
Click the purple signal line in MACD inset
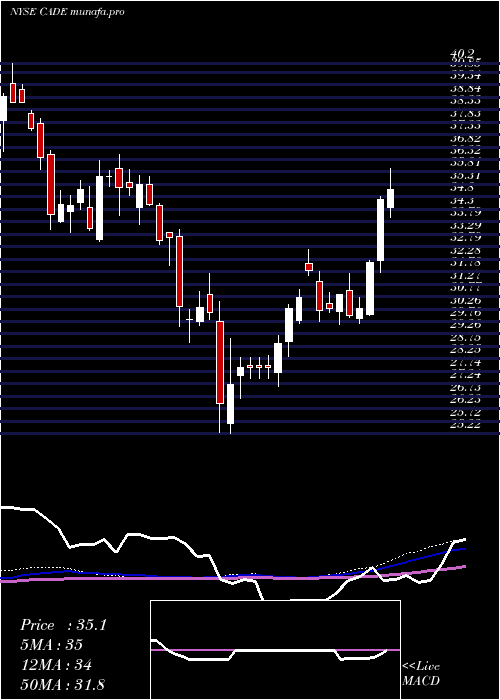pos(275,650)
